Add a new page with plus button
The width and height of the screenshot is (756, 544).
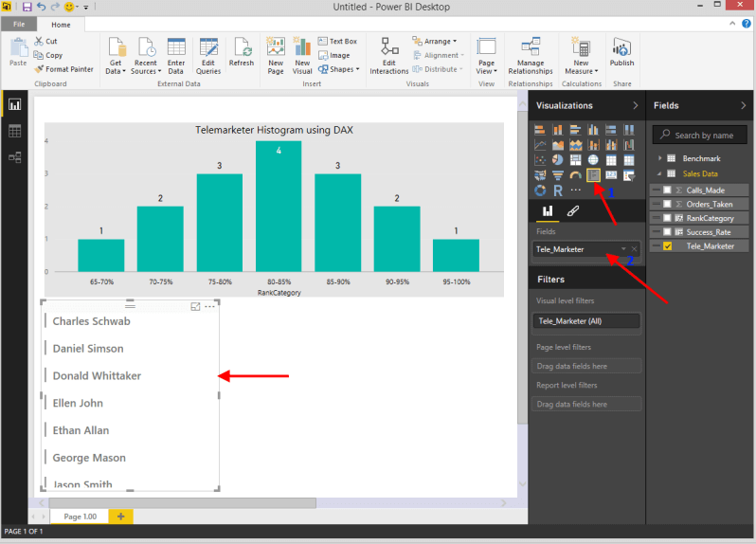point(120,517)
